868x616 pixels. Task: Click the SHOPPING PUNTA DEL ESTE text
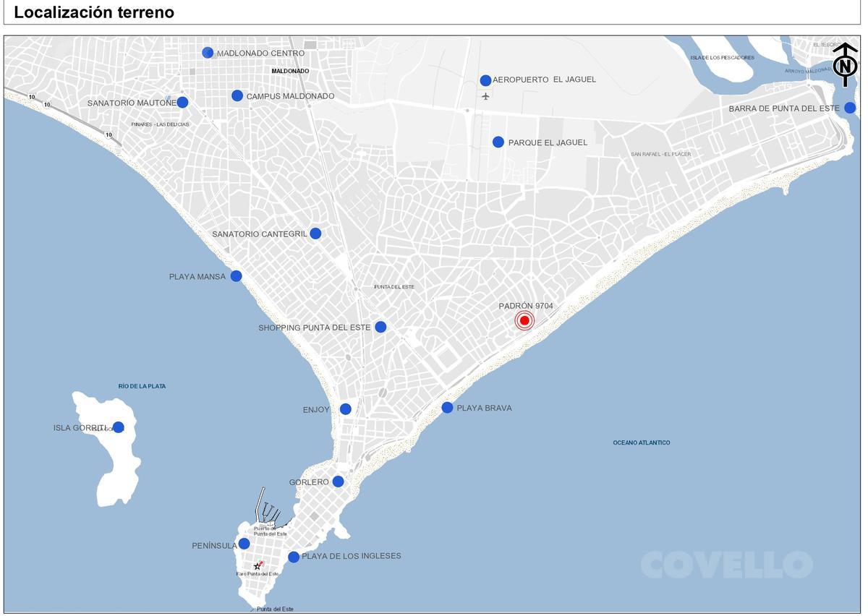315,328
